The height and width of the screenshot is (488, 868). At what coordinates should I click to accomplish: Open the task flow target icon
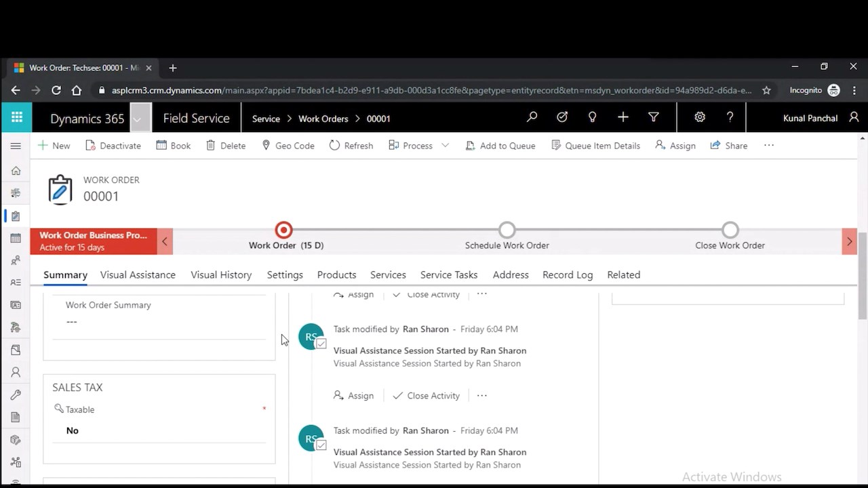[562, 117]
